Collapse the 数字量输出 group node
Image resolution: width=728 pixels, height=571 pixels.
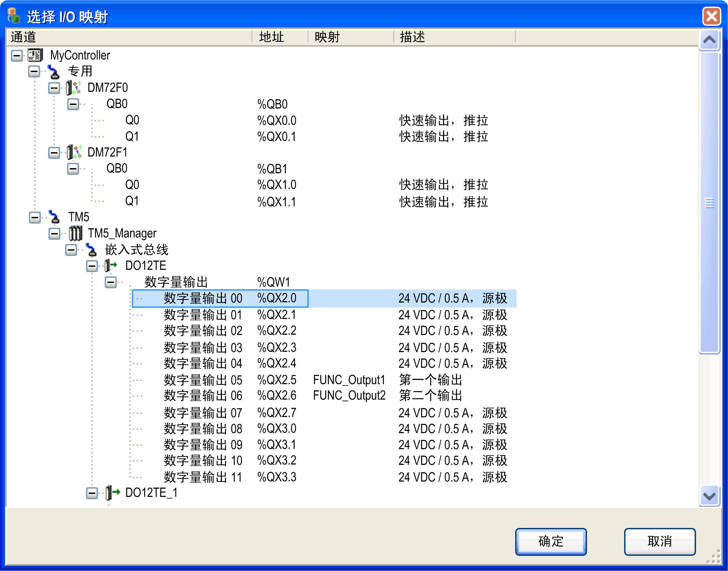click(111, 282)
